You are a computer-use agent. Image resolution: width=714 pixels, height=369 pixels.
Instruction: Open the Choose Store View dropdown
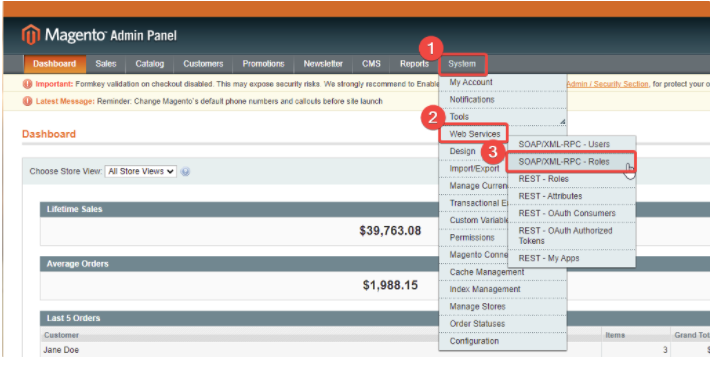pyautogui.click(x=141, y=171)
